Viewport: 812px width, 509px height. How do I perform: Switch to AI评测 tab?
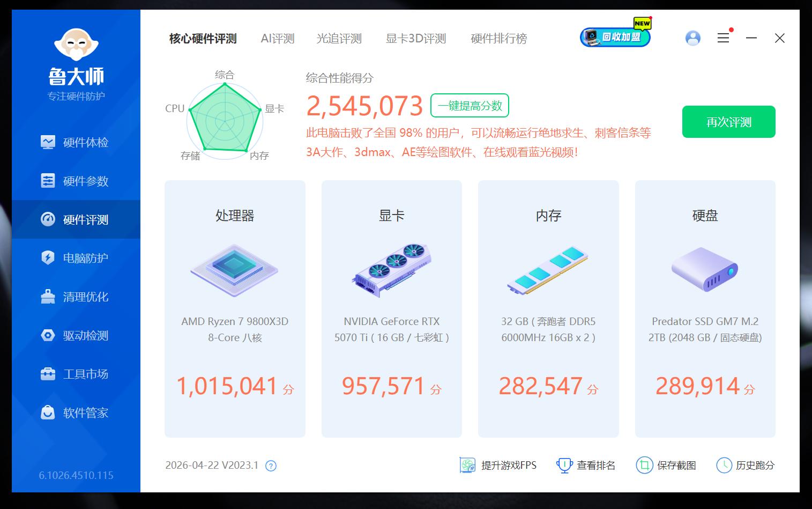click(x=277, y=39)
